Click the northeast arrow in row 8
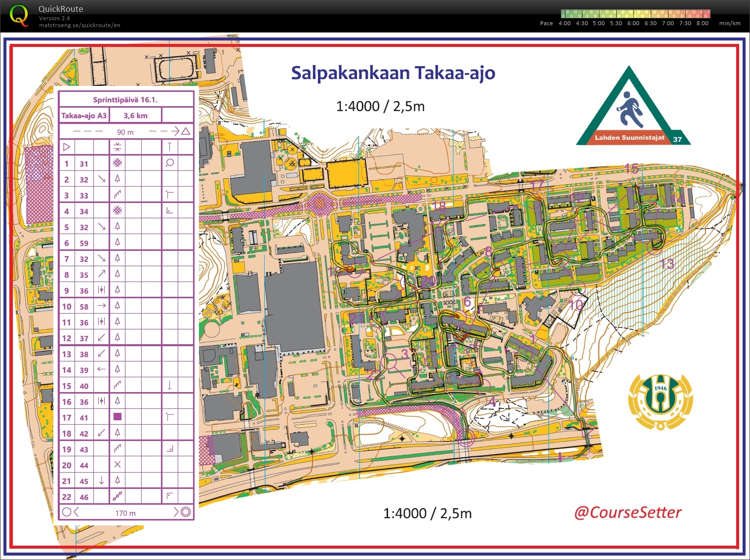Image resolution: width=750 pixels, height=560 pixels. point(101,274)
